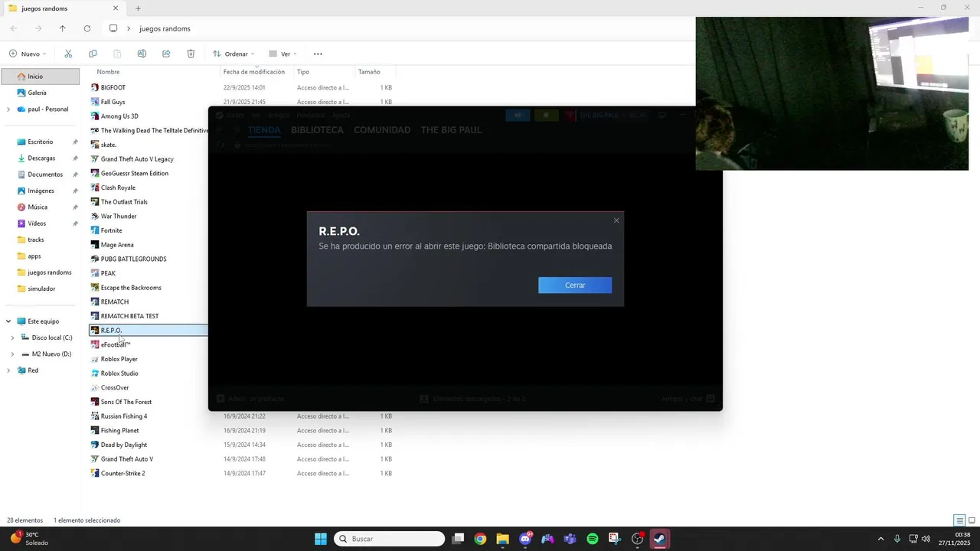Open the Nuevo dropdown in Explorer

click(28, 54)
